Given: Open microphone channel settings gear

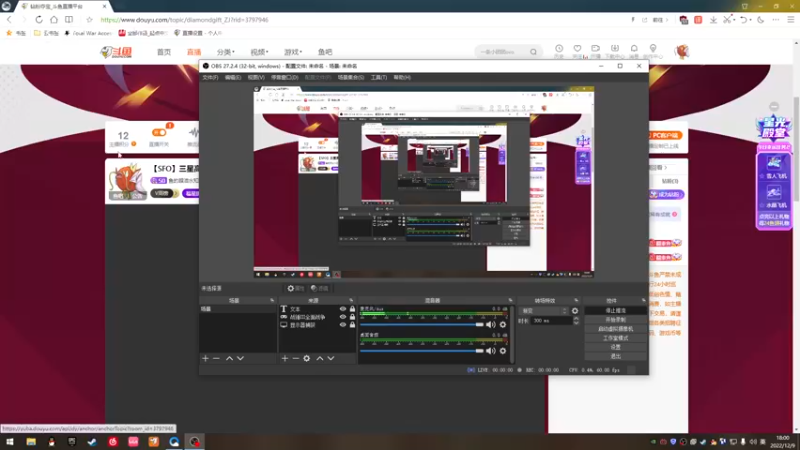Looking at the screenshot, I should pyautogui.click(x=503, y=324).
